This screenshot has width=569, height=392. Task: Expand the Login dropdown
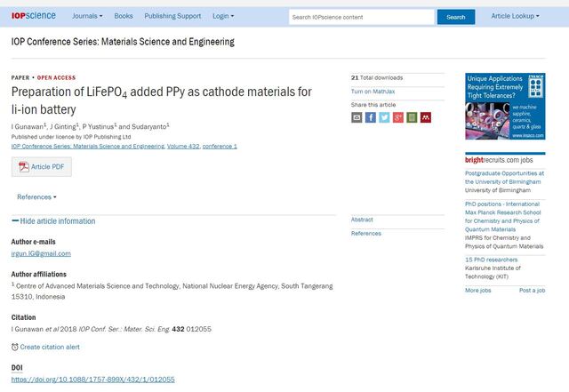(223, 16)
